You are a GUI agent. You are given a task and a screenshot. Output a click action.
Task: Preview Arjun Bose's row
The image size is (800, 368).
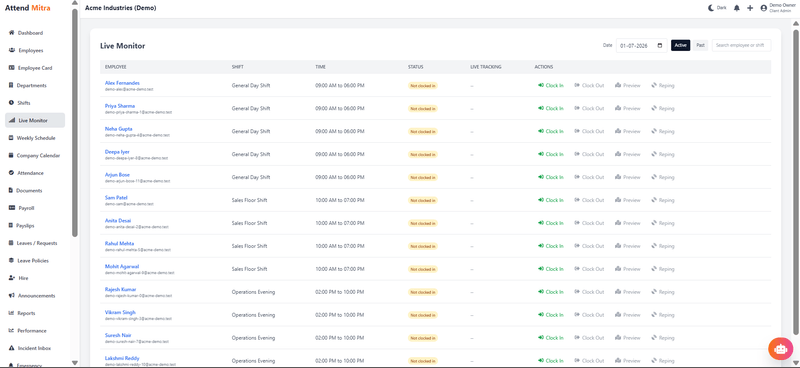[x=628, y=177]
